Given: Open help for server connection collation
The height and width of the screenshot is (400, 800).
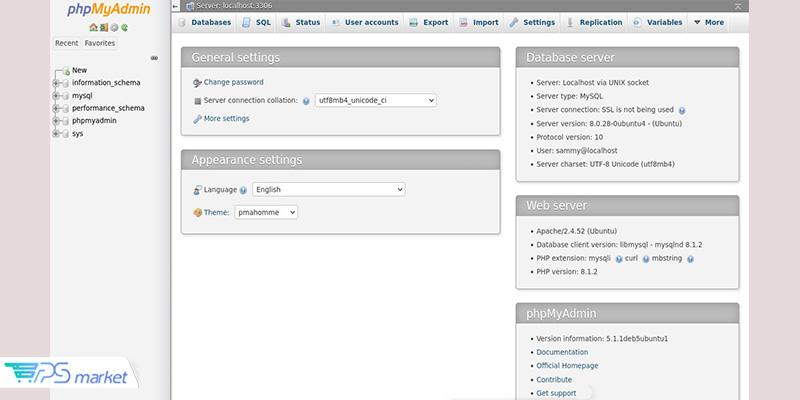Looking at the screenshot, I should (x=306, y=101).
